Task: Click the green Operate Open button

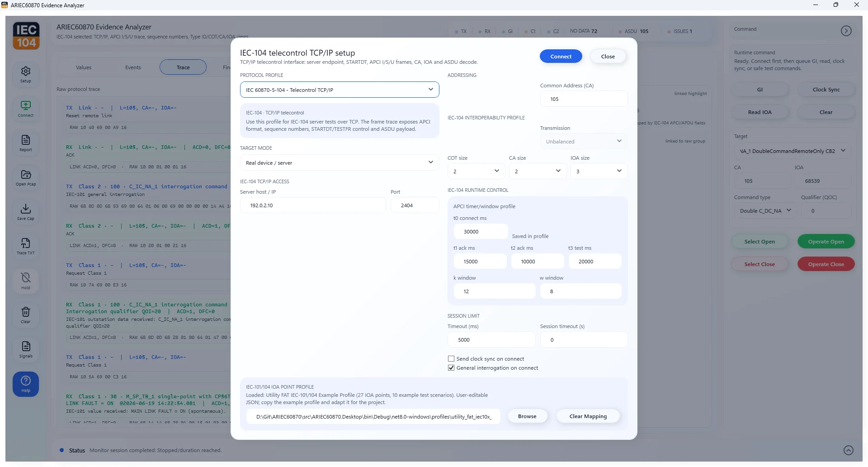Action: coord(826,242)
